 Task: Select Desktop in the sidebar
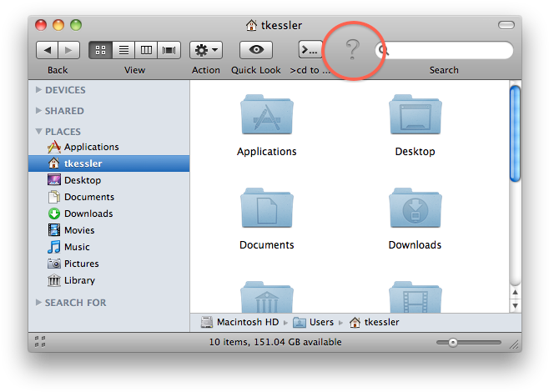pos(109,180)
